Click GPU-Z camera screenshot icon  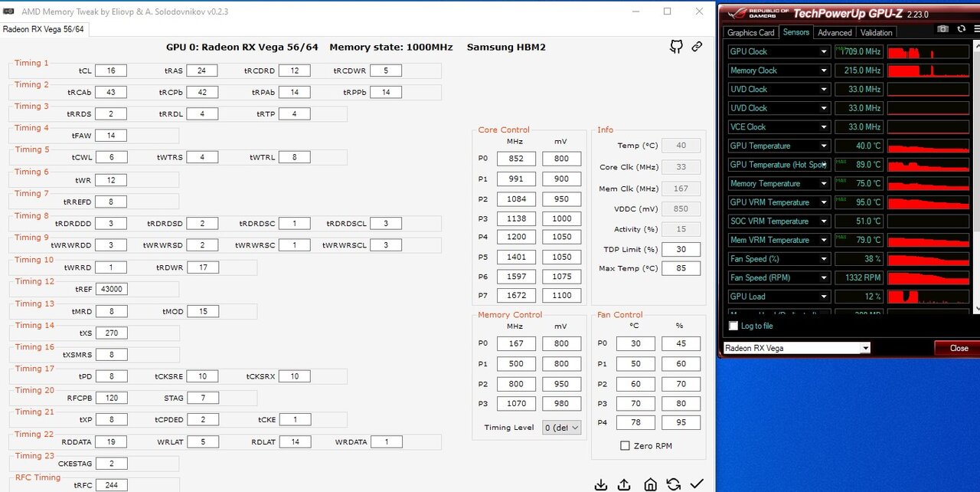point(942,29)
